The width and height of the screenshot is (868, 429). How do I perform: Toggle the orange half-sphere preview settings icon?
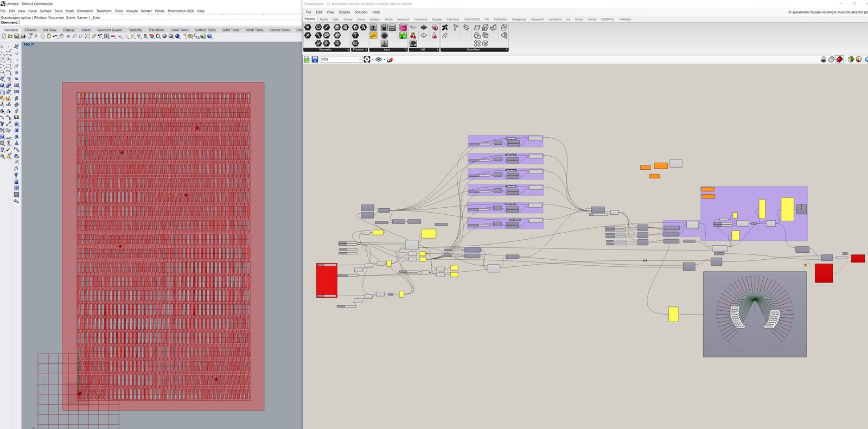(859, 59)
